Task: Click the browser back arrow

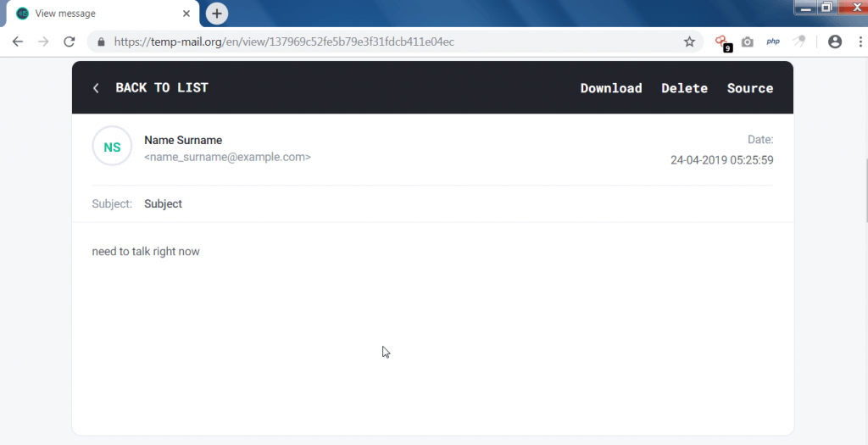Action: (x=18, y=42)
